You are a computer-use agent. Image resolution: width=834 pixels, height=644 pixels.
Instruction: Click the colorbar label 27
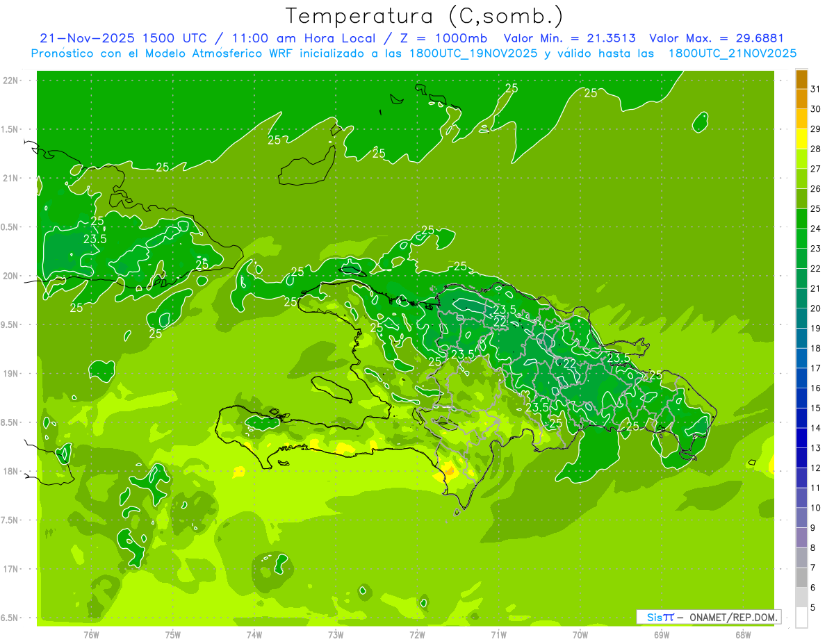(x=816, y=169)
